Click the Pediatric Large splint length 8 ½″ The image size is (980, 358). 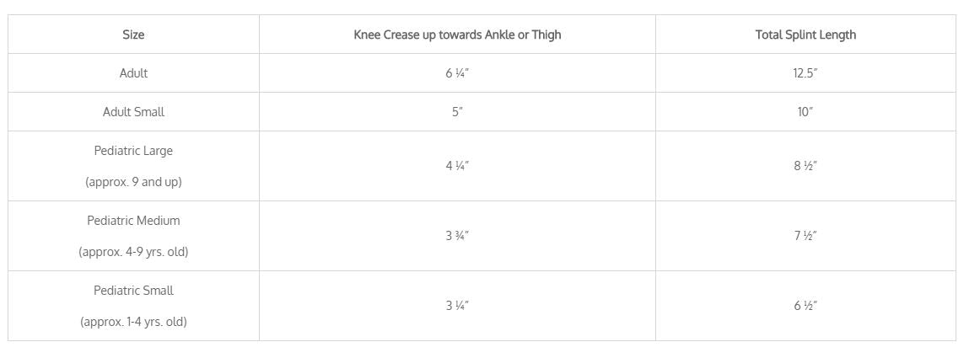click(805, 166)
